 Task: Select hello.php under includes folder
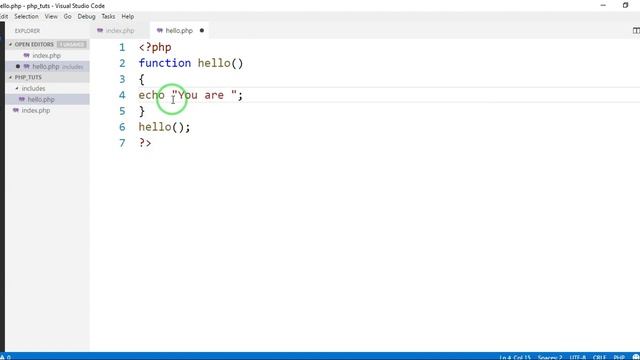coord(47,100)
